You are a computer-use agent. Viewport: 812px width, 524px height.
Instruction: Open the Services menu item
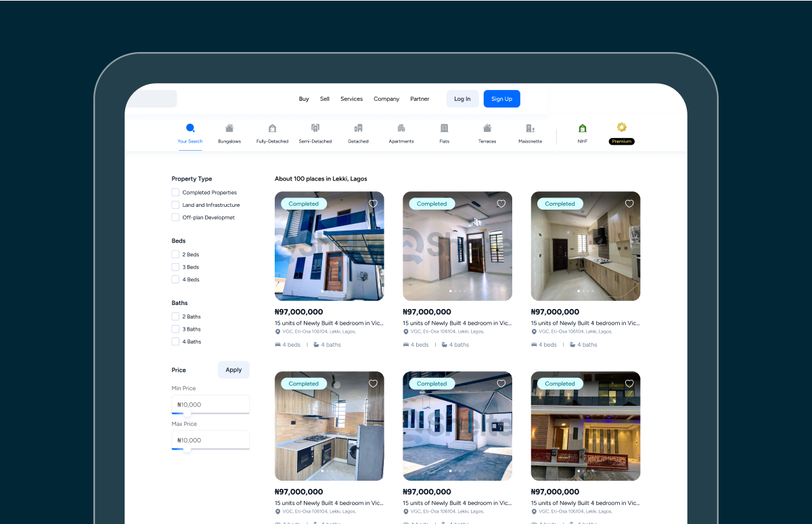point(351,99)
